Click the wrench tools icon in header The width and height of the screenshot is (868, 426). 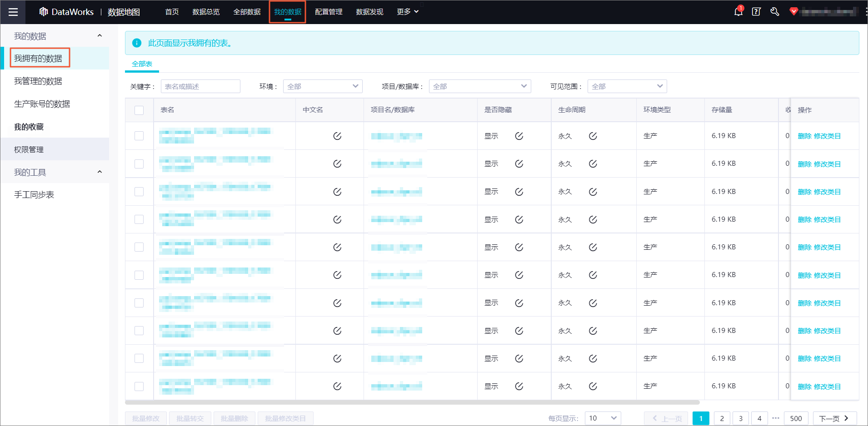[x=775, y=12]
